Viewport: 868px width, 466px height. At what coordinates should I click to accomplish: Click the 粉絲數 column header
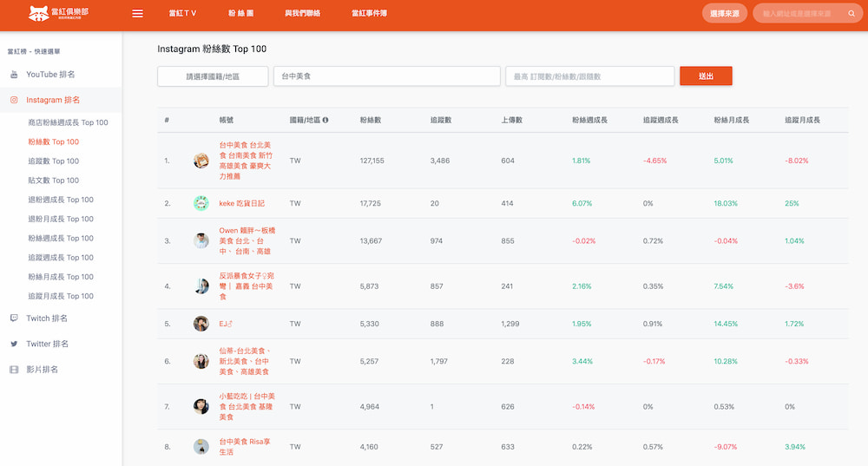(x=371, y=120)
